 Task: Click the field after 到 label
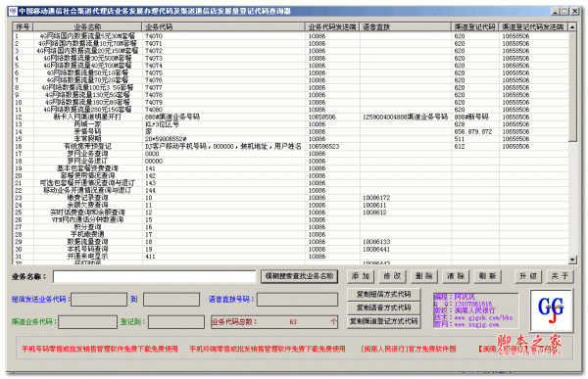click(171, 300)
